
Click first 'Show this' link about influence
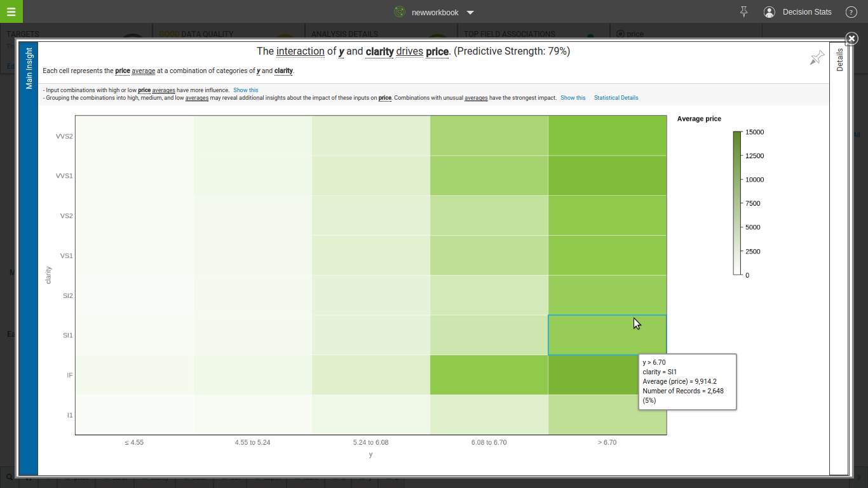[245, 90]
